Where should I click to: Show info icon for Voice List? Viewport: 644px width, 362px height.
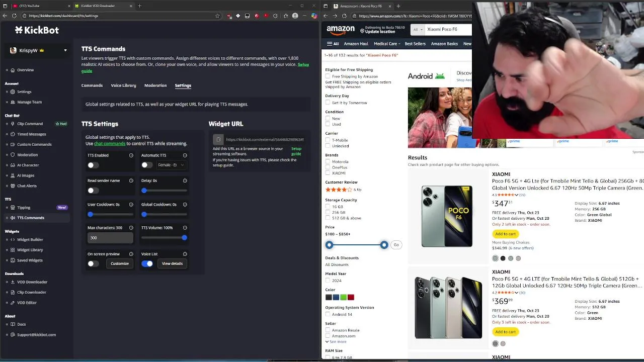[x=185, y=254]
